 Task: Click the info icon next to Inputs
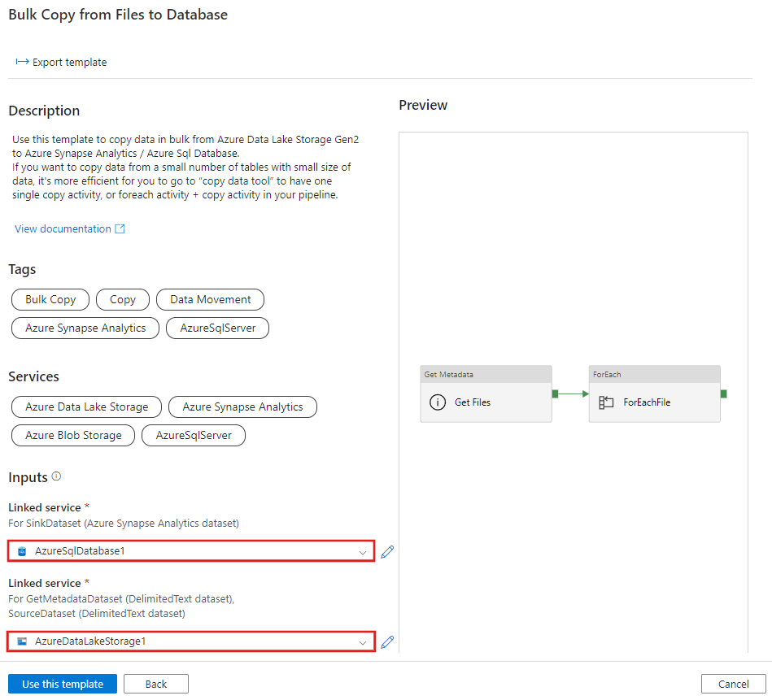click(57, 476)
